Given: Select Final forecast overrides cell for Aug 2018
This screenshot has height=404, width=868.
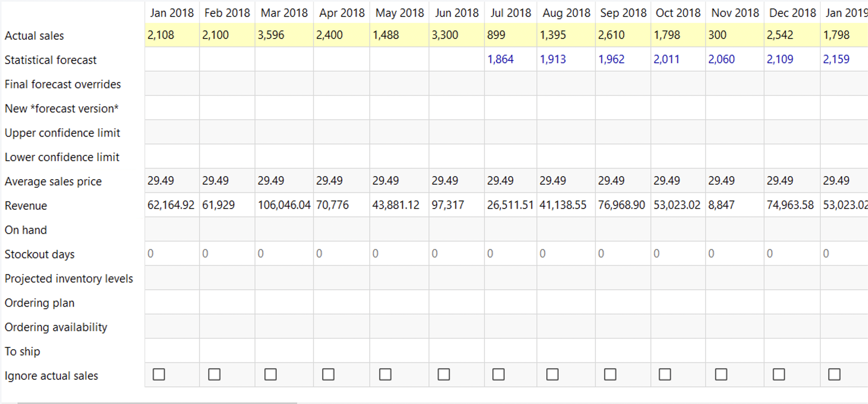Looking at the screenshot, I should [x=566, y=84].
